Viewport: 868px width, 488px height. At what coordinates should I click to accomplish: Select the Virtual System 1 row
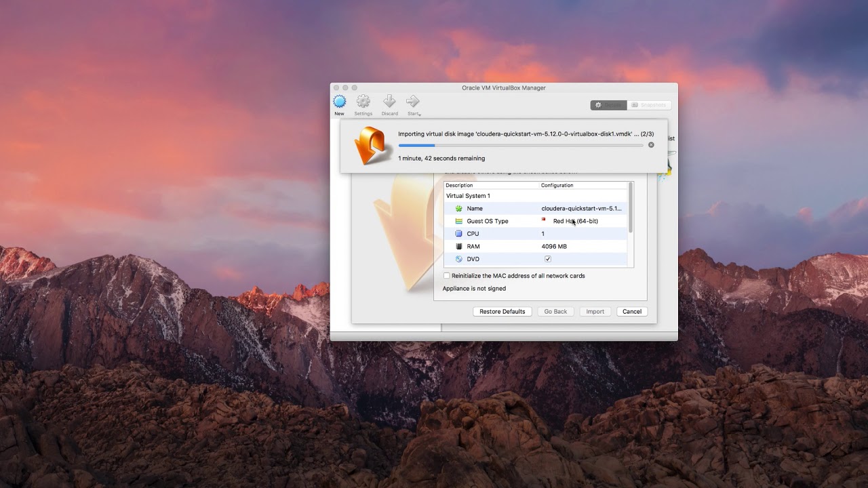536,196
